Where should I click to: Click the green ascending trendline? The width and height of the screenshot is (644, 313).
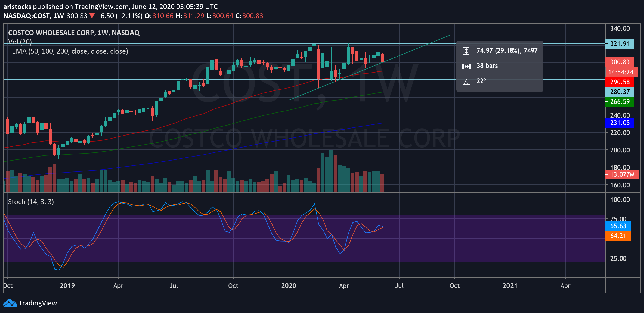point(370,68)
